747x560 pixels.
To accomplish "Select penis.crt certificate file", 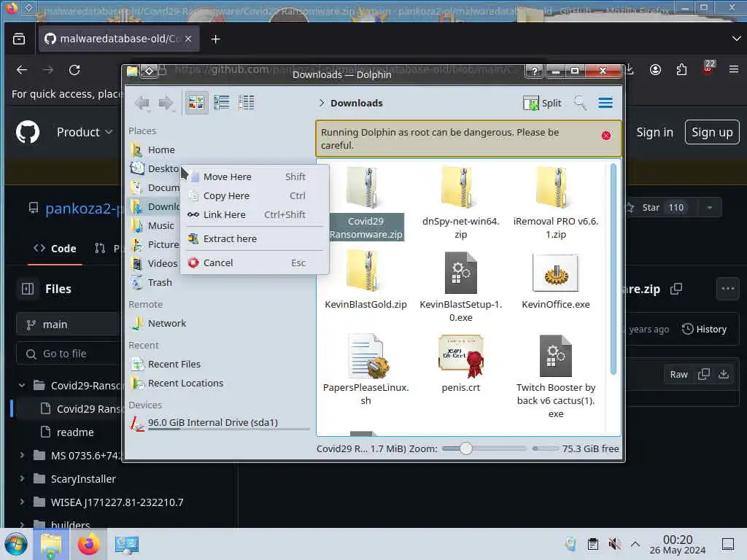I will click(460, 365).
